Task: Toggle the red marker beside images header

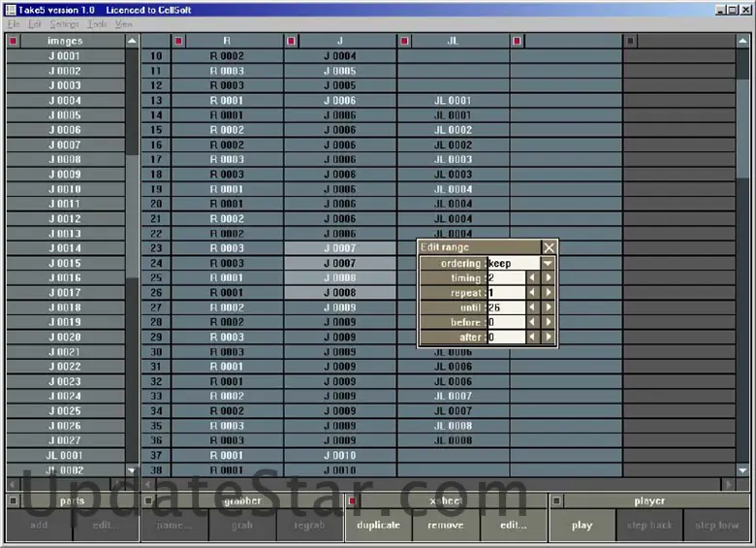Action: (14, 42)
